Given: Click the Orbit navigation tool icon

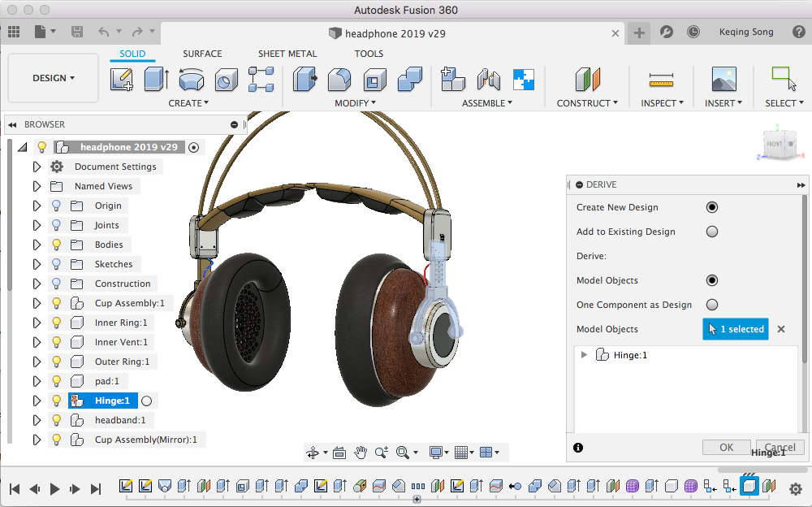Looking at the screenshot, I should (x=313, y=453).
